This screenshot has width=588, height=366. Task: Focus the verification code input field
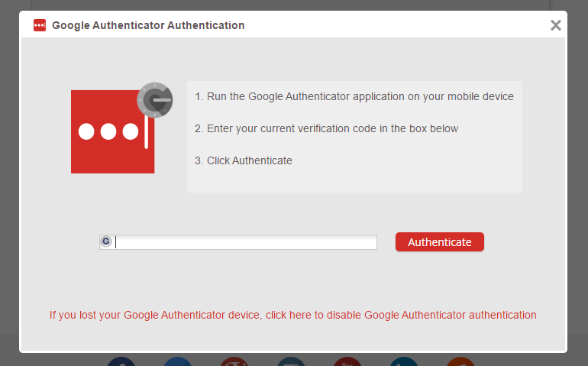[x=238, y=242]
